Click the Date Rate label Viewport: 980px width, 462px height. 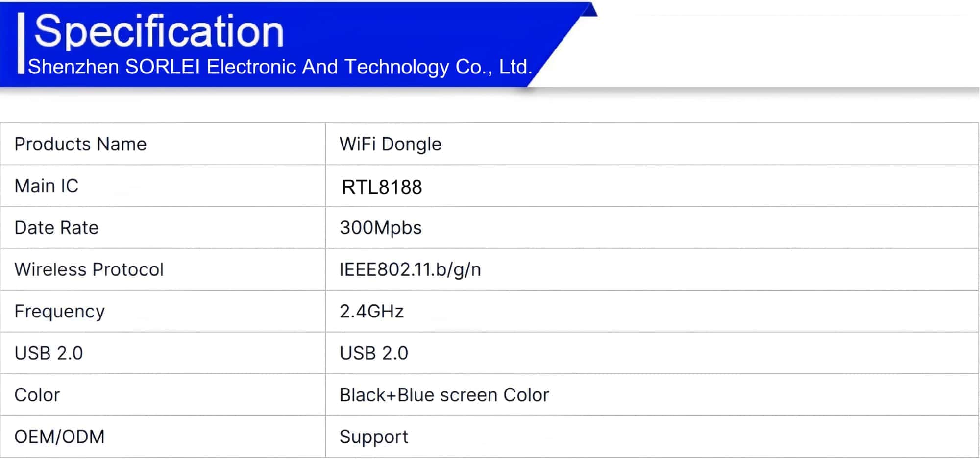click(56, 228)
